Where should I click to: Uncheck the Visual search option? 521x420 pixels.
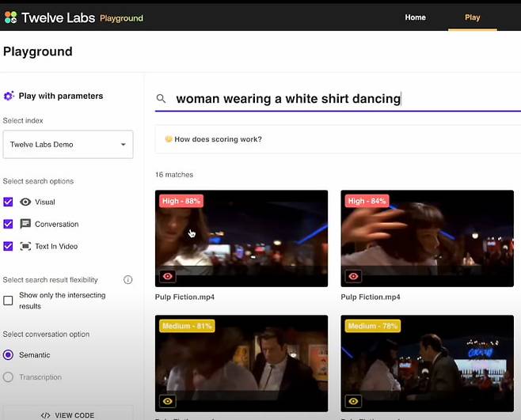tap(9, 202)
